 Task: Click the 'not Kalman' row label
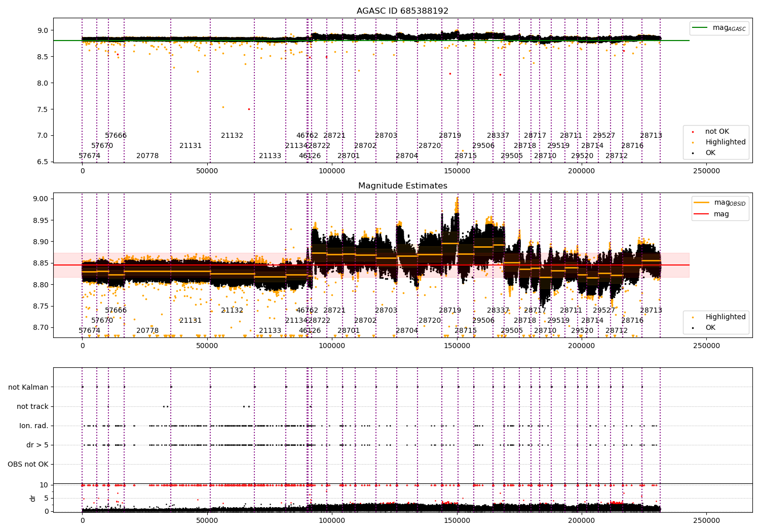28,387
